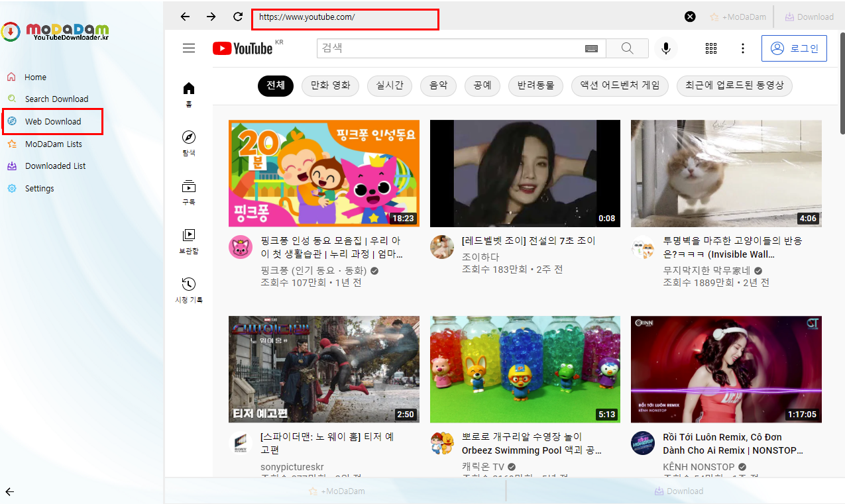845x504 pixels.
Task: Click the black X stop icon
Action: [690, 17]
